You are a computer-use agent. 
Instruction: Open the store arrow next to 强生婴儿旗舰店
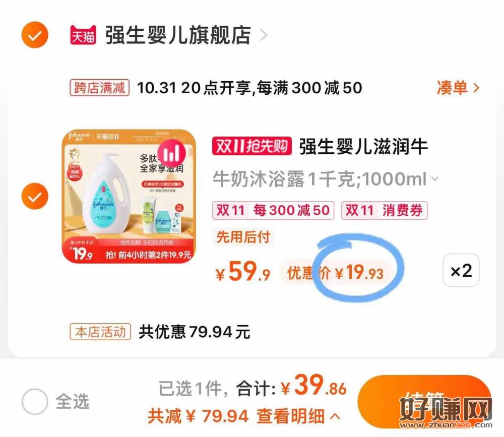tap(264, 35)
